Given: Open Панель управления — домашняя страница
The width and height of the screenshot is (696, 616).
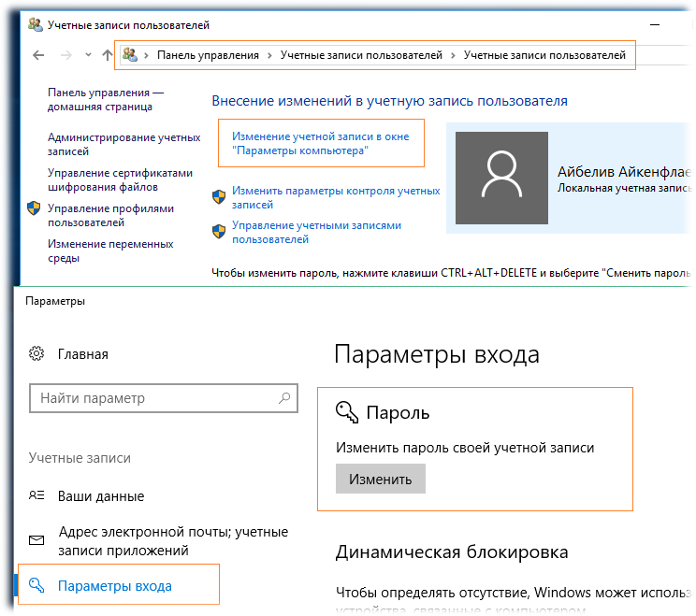Looking at the screenshot, I should 106,100.
